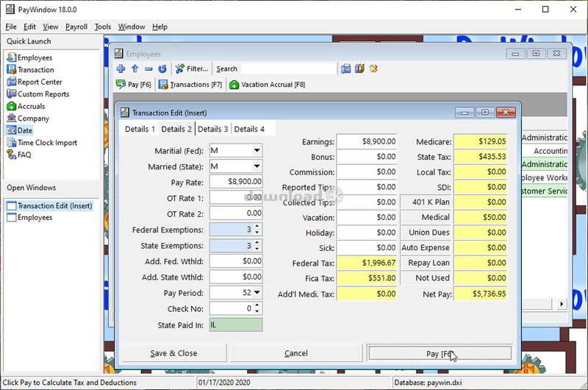Open the Filter... tool in Employees toolbar
This screenshot has width=588, height=390.
click(x=192, y=68)
